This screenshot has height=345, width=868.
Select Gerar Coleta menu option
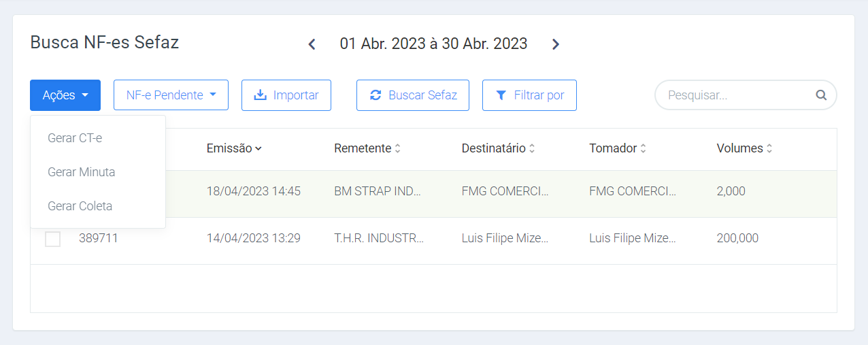click(x=80, y=206)
